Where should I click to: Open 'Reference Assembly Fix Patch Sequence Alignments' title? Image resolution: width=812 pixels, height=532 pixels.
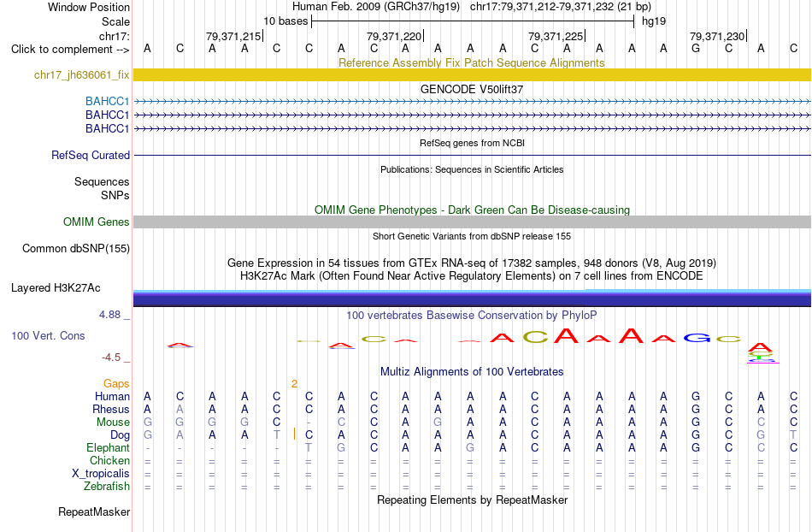coord(471,62)
